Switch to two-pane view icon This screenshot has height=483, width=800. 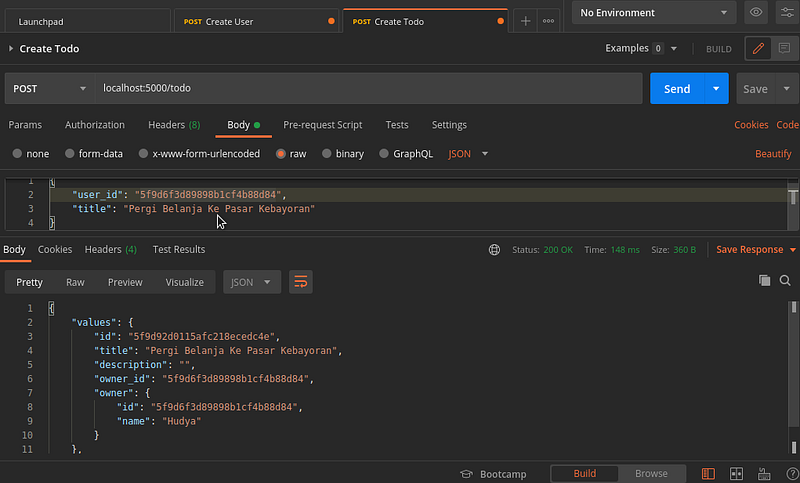(736, 474)
